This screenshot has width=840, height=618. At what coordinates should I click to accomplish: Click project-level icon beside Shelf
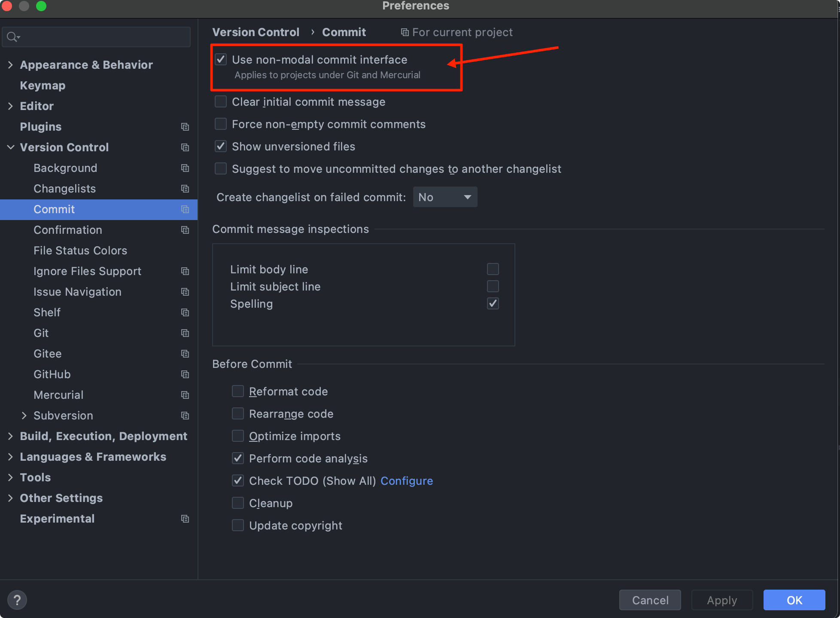(x=185, y=312)
